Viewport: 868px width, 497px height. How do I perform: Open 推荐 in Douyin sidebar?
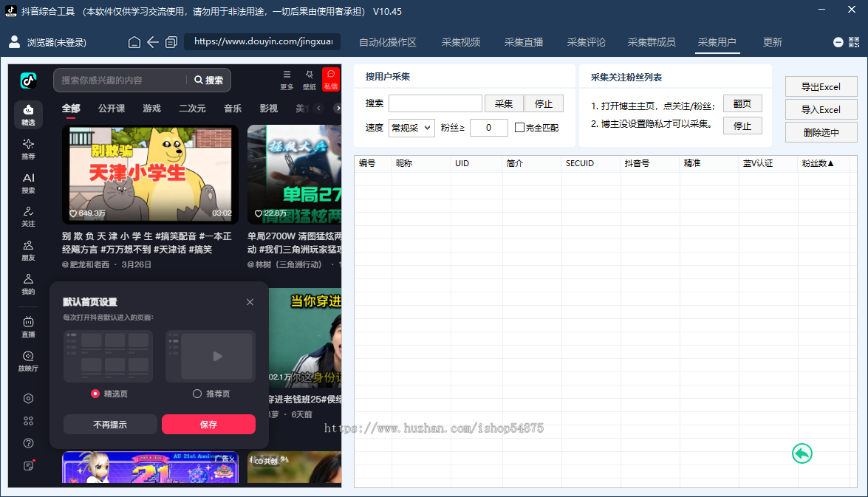click(28, 149)
